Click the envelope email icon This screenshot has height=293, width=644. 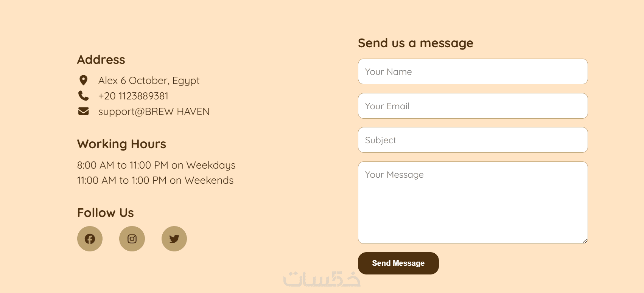click(83, 111)
